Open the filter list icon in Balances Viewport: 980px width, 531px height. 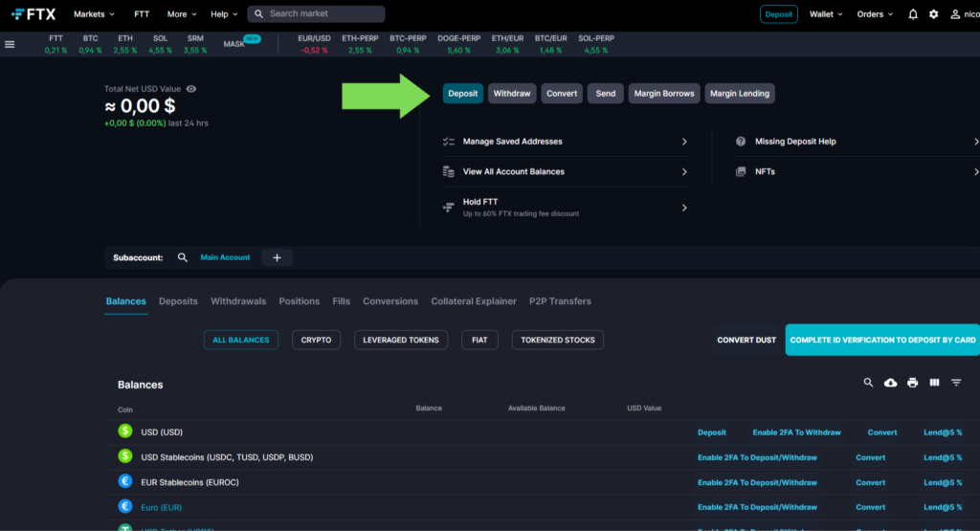click(x=956, y=383)
